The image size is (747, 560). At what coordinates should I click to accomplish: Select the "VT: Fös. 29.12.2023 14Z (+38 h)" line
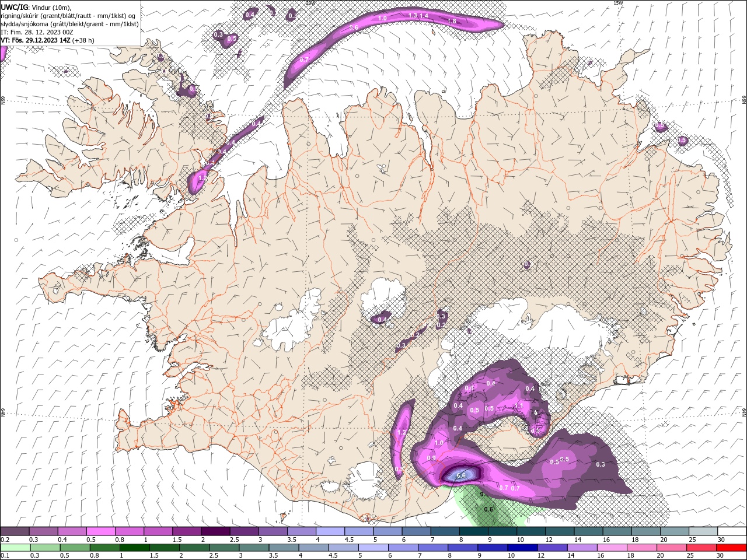pos(48,40)
